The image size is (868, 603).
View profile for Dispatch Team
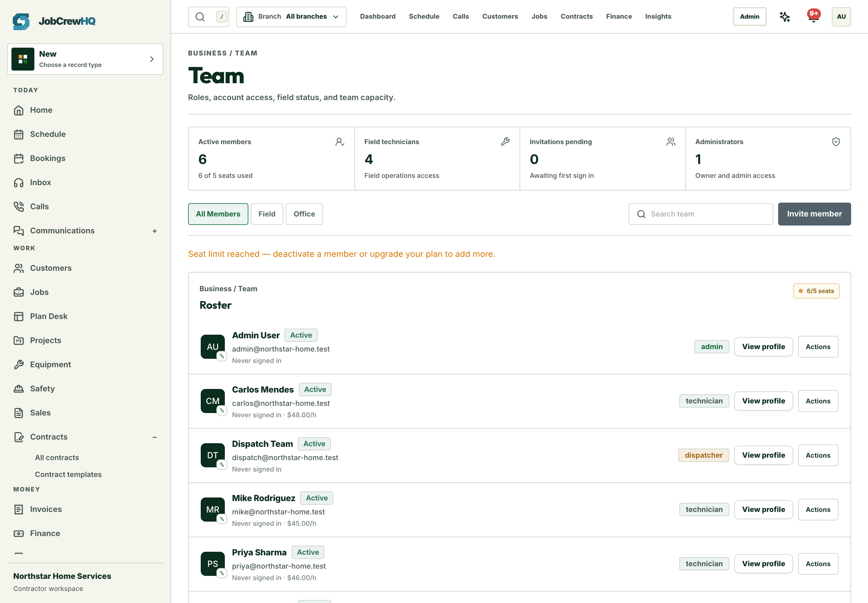(x=763, y=455)
